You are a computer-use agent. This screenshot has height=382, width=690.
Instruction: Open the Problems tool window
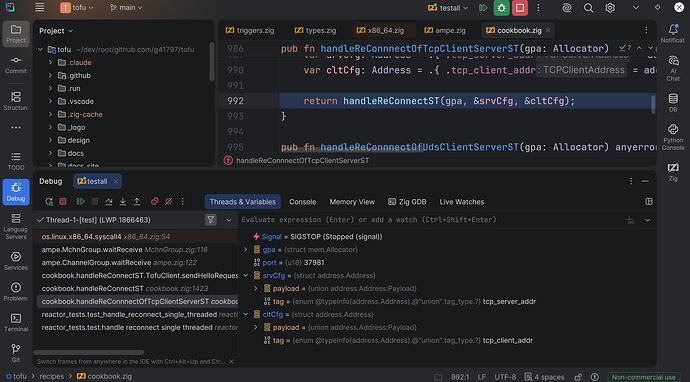16,292
